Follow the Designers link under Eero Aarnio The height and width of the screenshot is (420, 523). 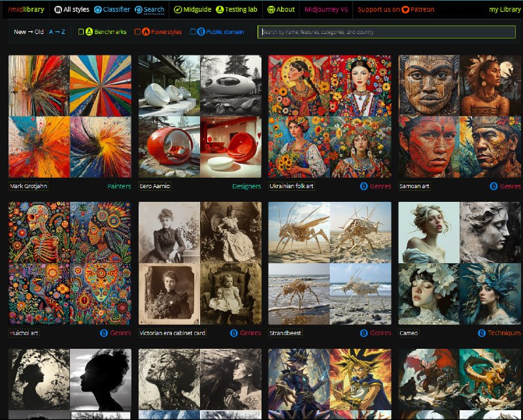[x=246, y=186]
